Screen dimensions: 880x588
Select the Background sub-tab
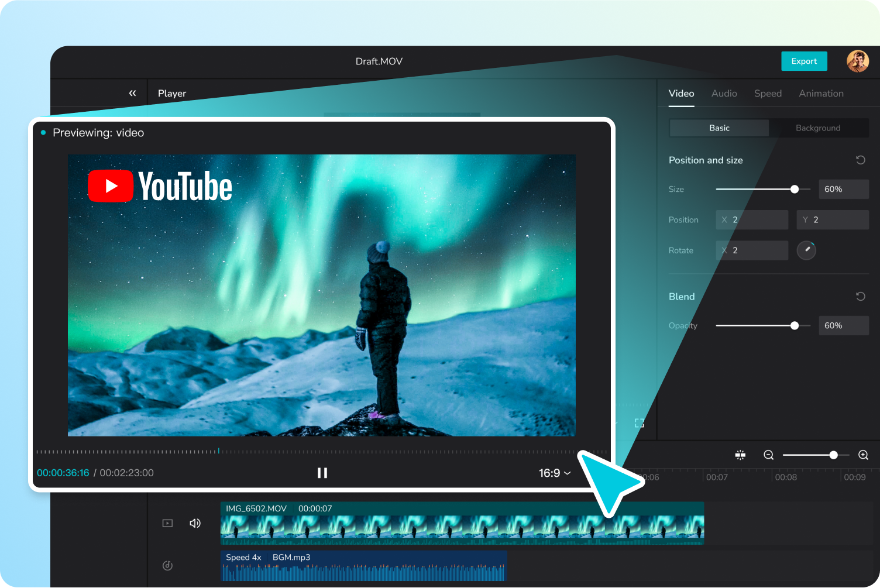click(x=818, y=128)
